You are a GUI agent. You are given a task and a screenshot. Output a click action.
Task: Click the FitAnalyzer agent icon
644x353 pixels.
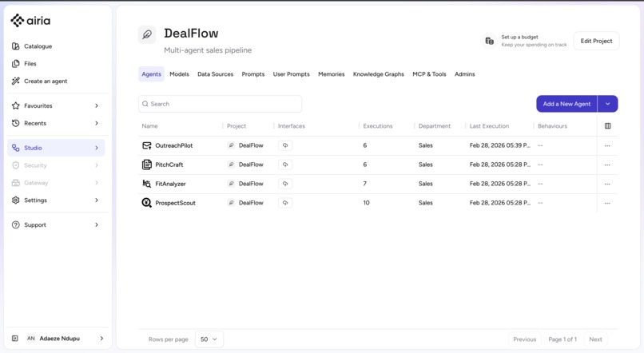[147, 184]
